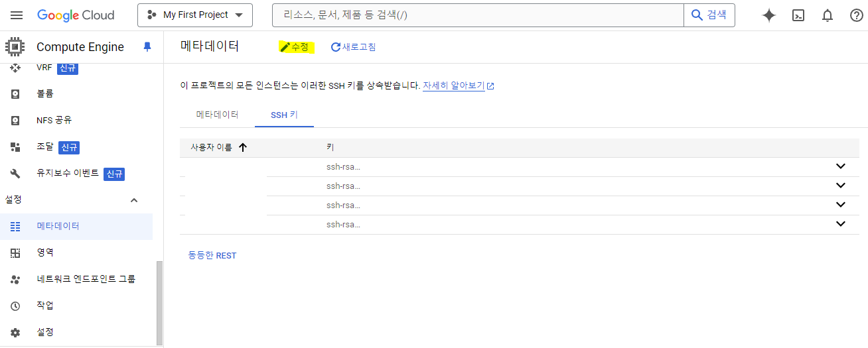Screen dimensions: 868x348
Task: Activate Cloud Shell terminal icon
Action: 798,16
